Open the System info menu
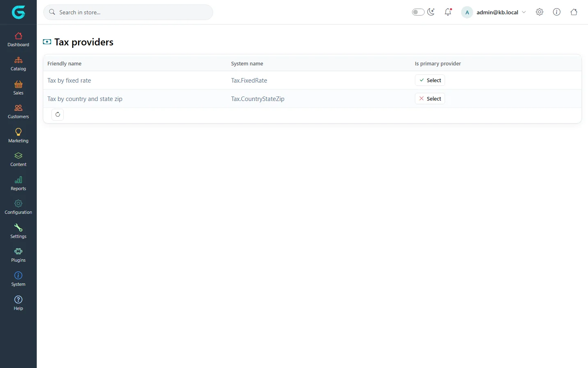Image resolution: width=588 pixels, height=368 pixels. coord(18,279)
